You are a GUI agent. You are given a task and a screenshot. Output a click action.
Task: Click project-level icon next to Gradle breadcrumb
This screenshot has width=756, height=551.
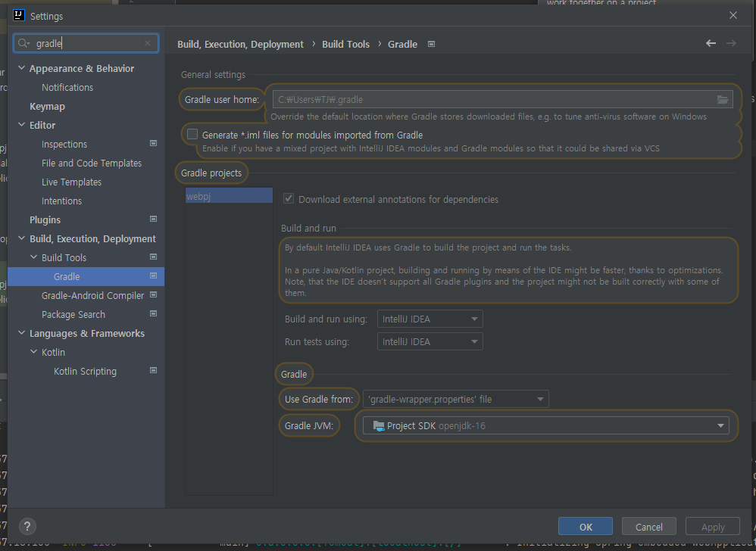432,45
